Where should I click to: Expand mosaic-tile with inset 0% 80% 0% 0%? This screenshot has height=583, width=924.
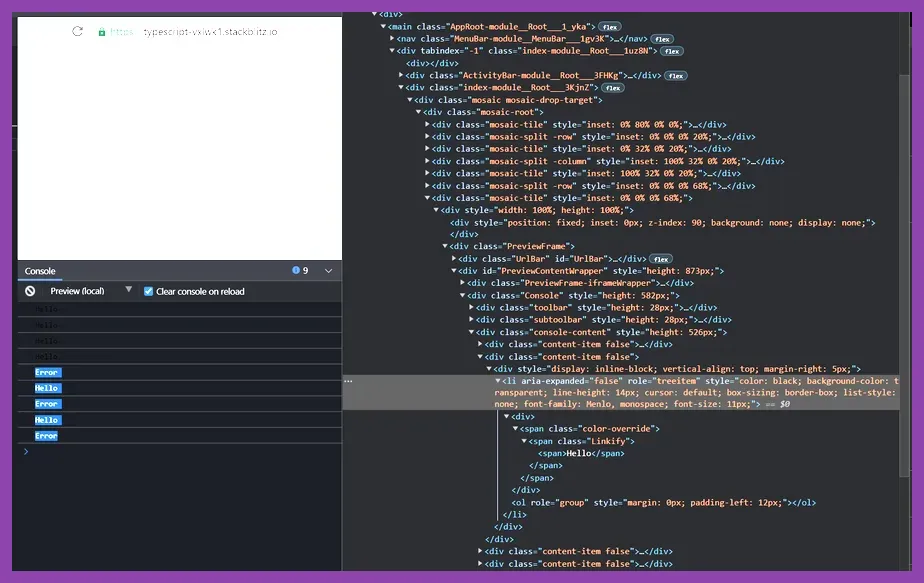427,124
